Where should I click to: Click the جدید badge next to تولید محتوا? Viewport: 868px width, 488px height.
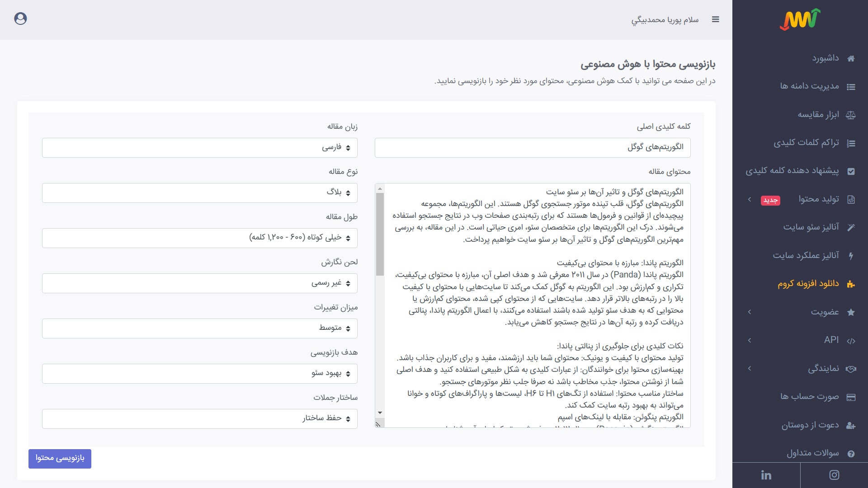[x=770, y=200]
